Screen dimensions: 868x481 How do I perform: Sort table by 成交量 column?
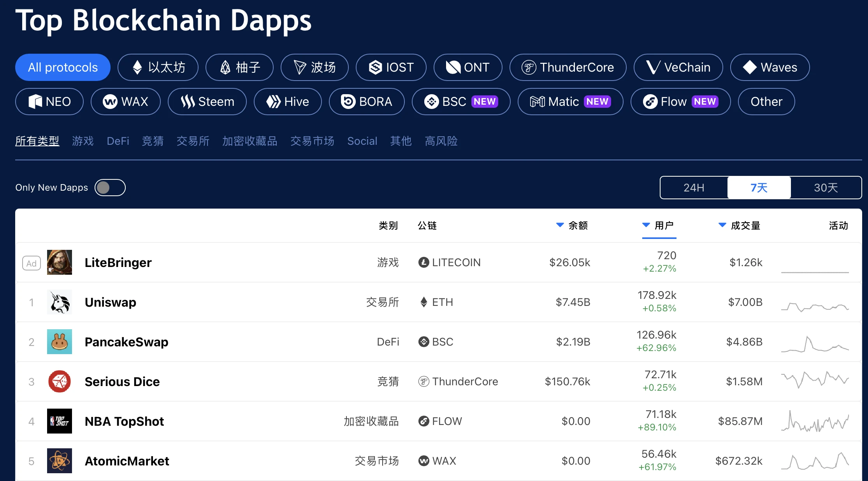click(x=739, y=225)
